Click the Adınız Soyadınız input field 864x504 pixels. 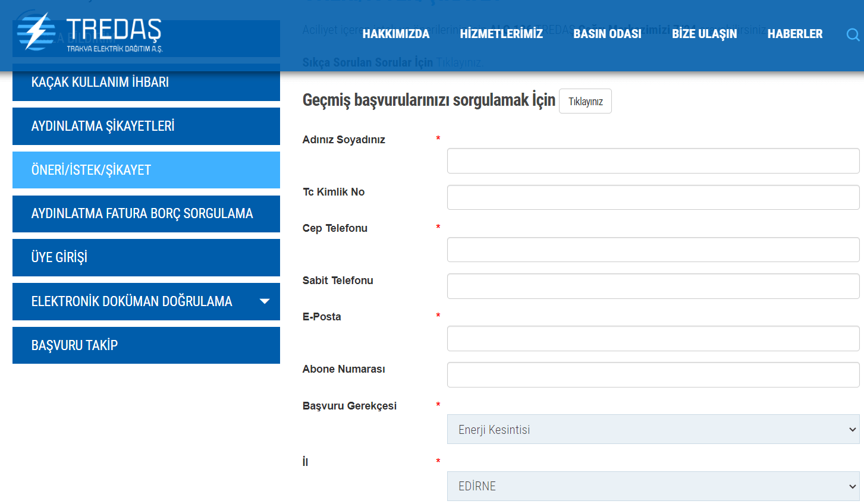[652, 160]
